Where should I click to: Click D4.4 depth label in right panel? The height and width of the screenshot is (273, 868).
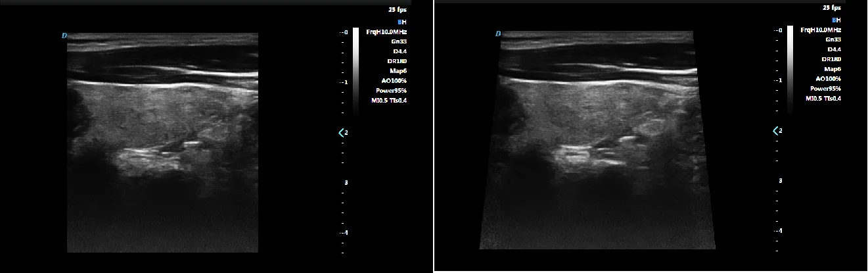pyautogui.click(x=834, y=49)
